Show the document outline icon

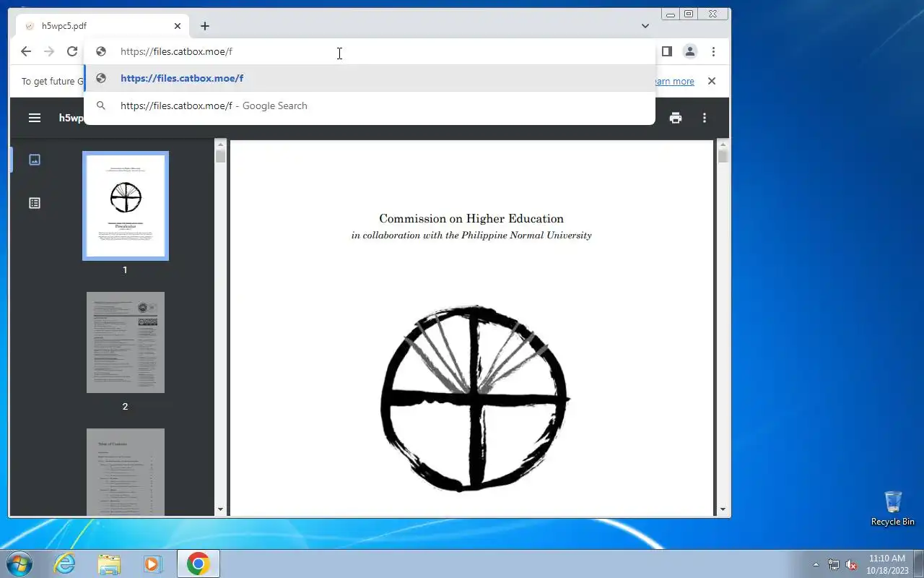click(35, 203)
